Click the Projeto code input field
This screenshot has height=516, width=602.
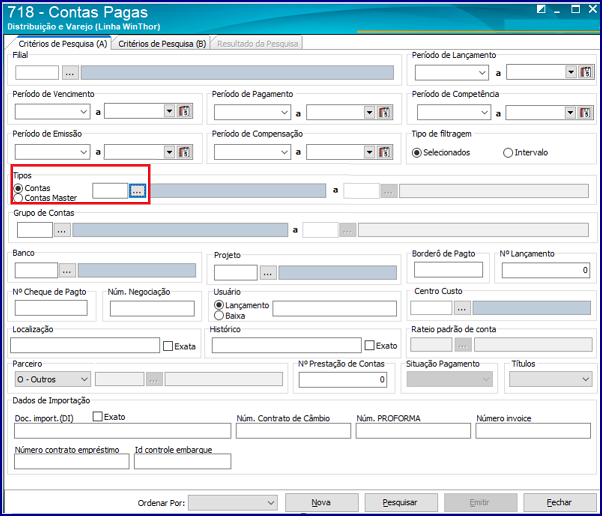tap(236, 273)
